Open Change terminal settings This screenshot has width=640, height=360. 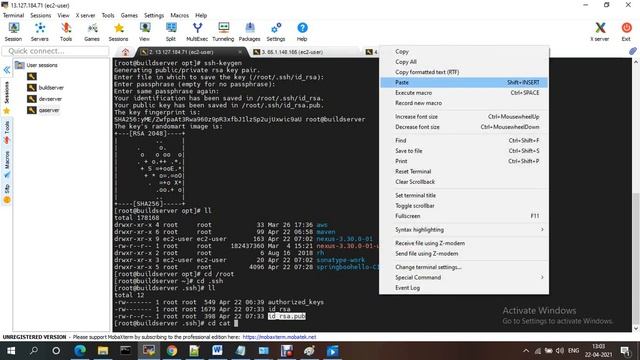pyautogui.click(x=464, y=267)
